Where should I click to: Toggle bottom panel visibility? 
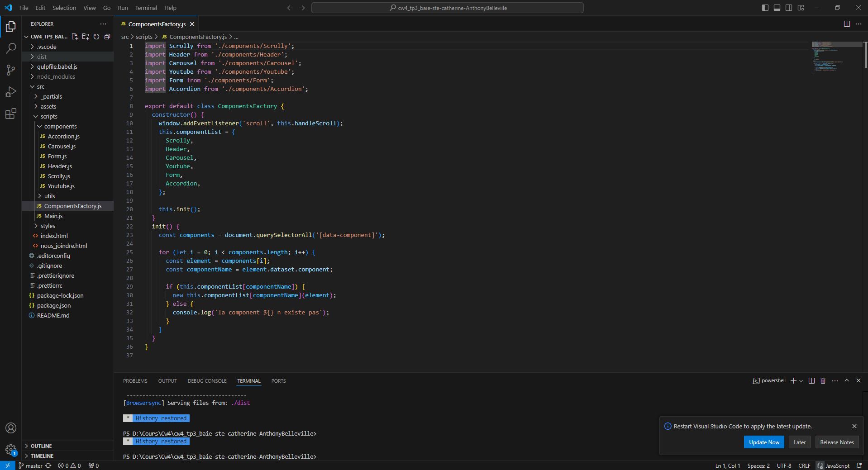(x=777, y=8)
